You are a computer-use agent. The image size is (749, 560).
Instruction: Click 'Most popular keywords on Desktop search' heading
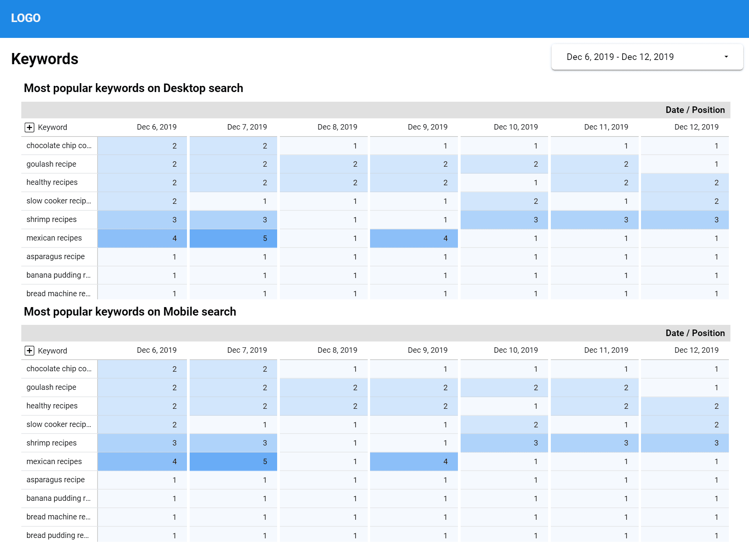[134, 88]
